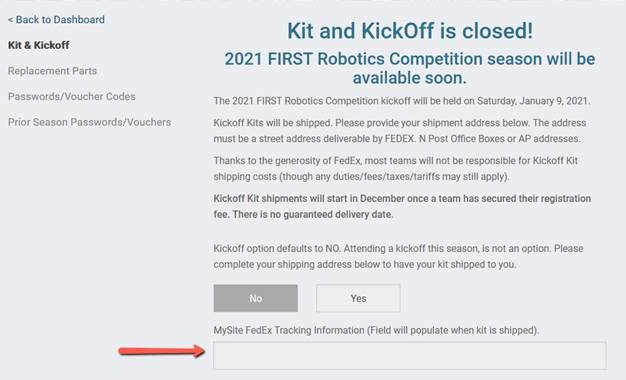Viewport: 626px width, 380px height.
Task: Open Prior Season Passwords/Vouchers
Action: point(89,122)
